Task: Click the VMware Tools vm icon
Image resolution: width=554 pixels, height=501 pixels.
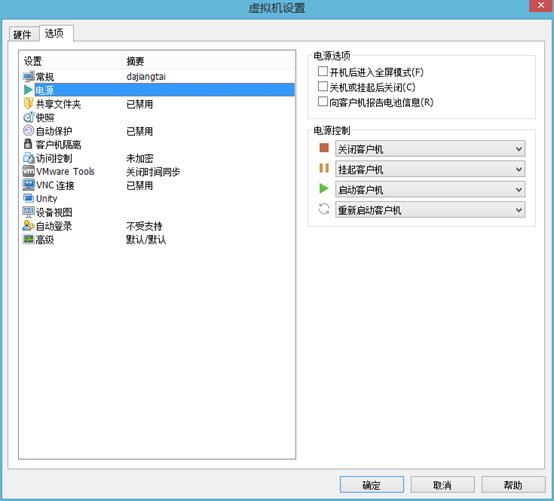Action: (x=28, y=171)
